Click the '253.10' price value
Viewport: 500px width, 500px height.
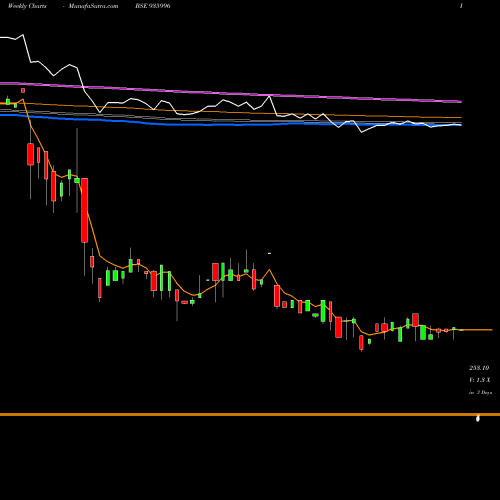[x=479, y=368]
